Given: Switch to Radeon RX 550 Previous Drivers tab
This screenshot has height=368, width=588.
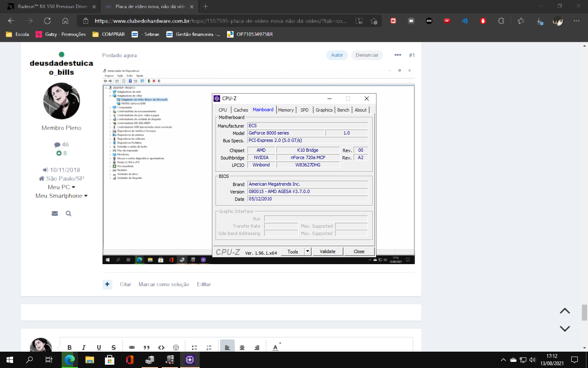Looking at the screenshot, I should coord(51,7).
